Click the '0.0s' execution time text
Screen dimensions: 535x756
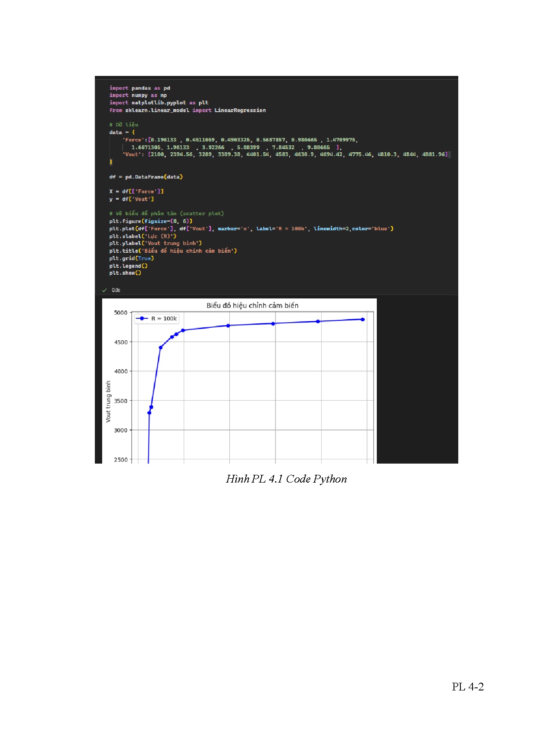116,290
